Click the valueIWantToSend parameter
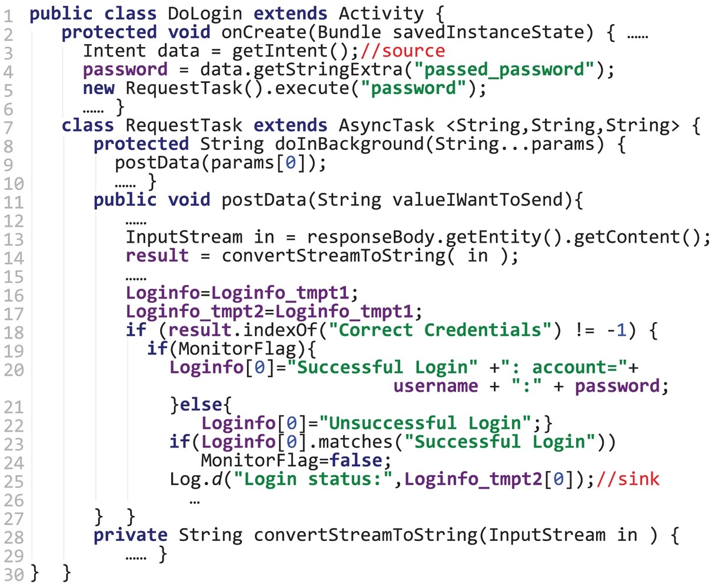715x588 pixels. point(478,200)
